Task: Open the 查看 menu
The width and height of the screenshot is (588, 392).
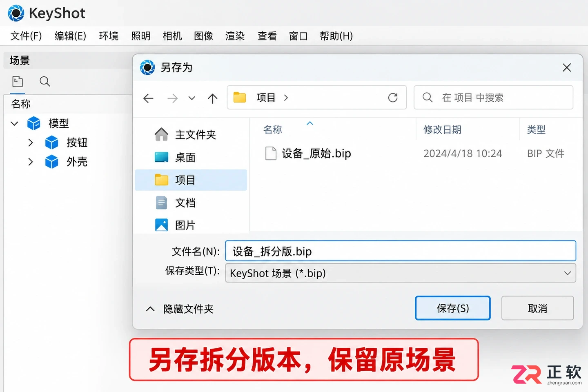Action: [267, 36]
